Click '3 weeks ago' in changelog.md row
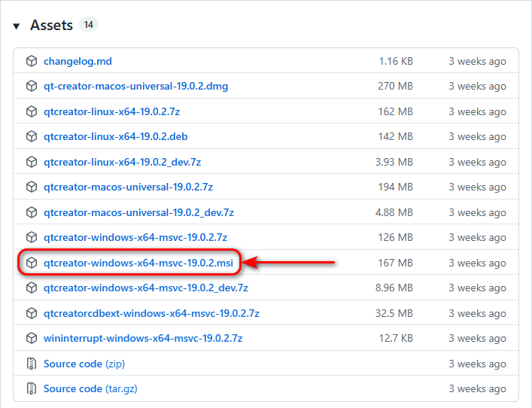The height and width of the screenshot is (408, 532). [477, 62]
